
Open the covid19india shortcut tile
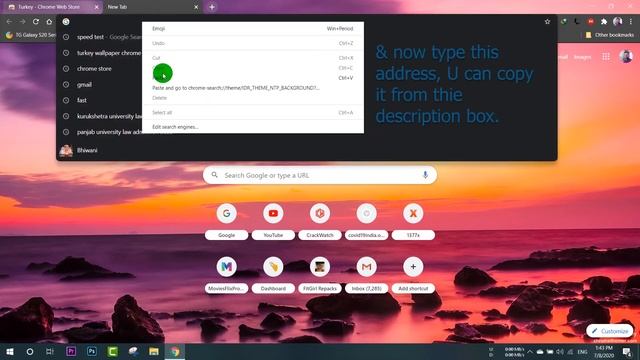367,222
